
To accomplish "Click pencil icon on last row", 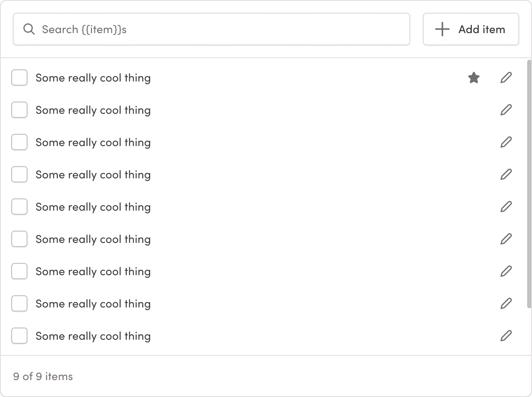I will 506,336.
